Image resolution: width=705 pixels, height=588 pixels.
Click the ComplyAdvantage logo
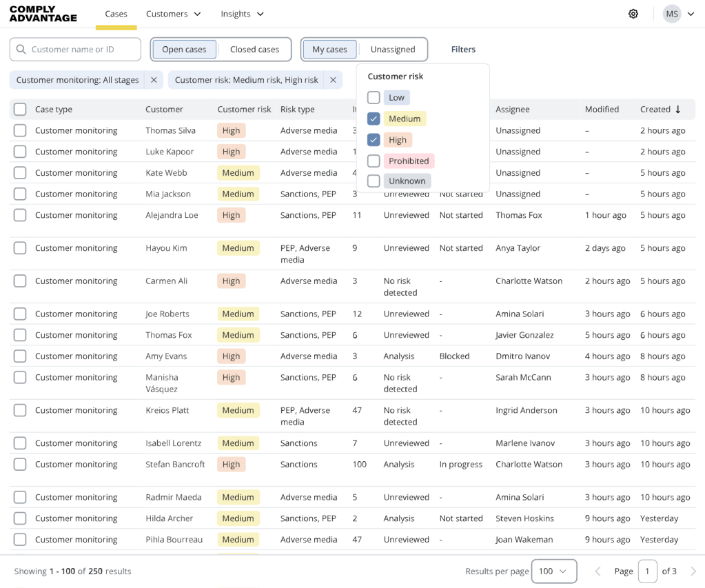43,14
